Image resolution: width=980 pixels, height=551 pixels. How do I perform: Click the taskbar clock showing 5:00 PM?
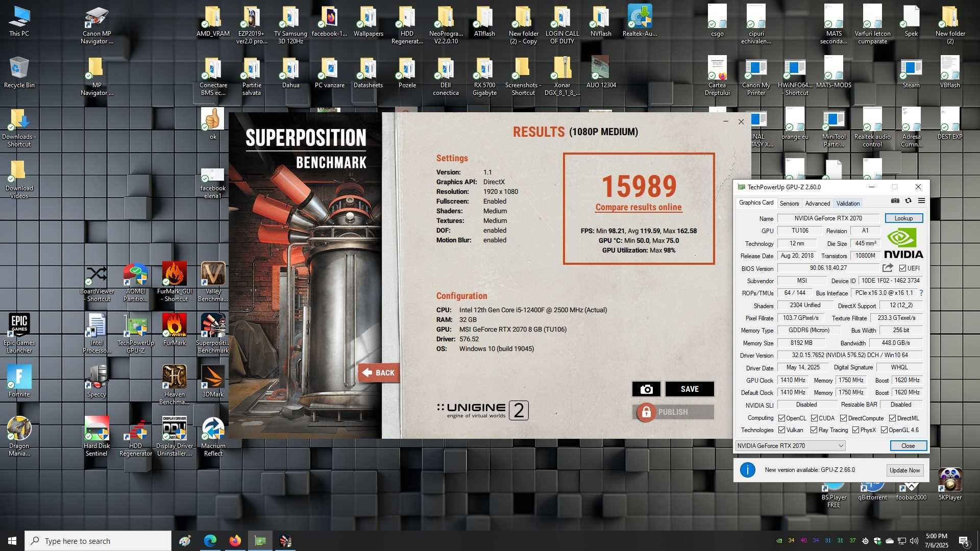pyautogui.click(x=936, y=541)
